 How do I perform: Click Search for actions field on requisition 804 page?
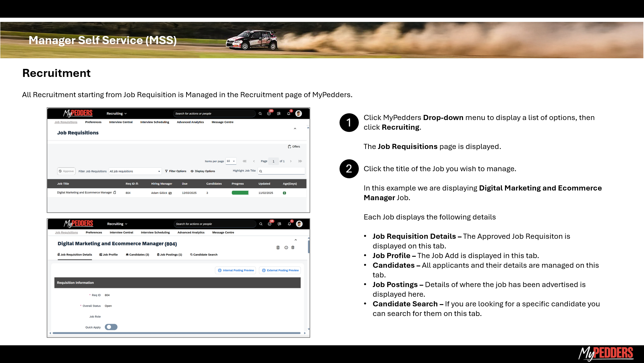215,224
